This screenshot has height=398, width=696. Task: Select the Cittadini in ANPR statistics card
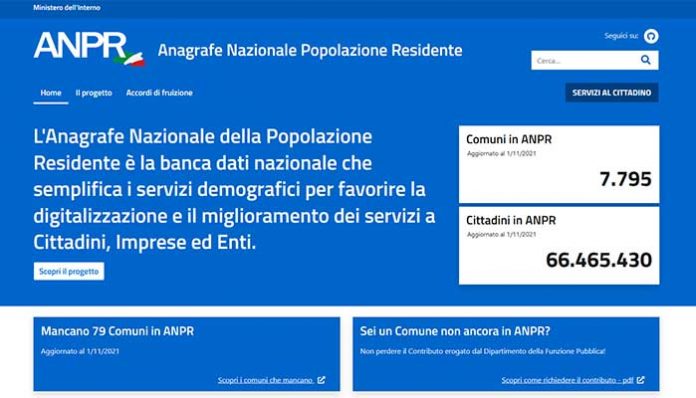pos(559,245)
